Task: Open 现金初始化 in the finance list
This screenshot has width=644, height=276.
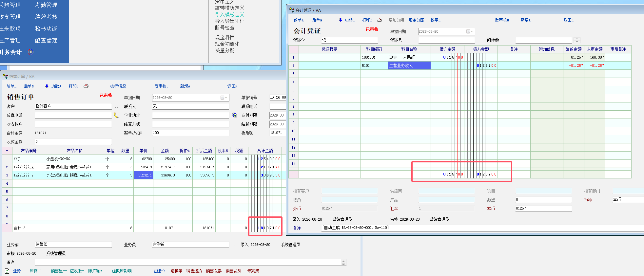Action: 227,44
